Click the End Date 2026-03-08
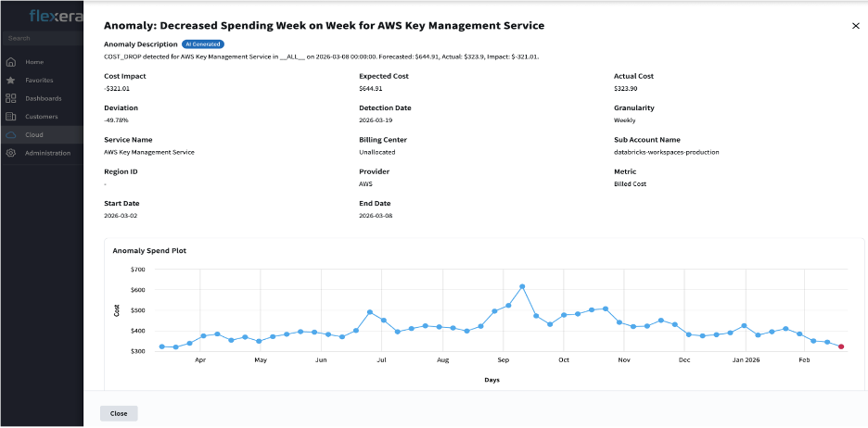Image resolution: width=868 pixels, height=428 pixels. coord(376,216)
